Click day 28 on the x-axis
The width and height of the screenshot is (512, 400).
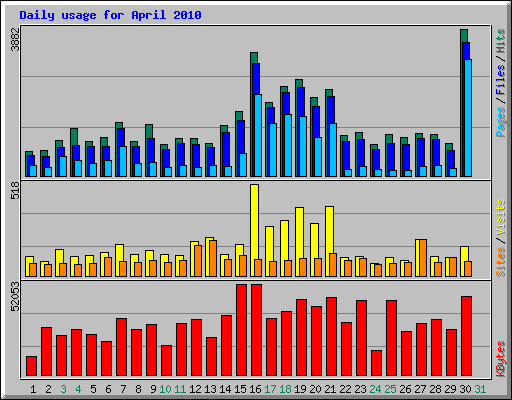click(x=435, y=389)
